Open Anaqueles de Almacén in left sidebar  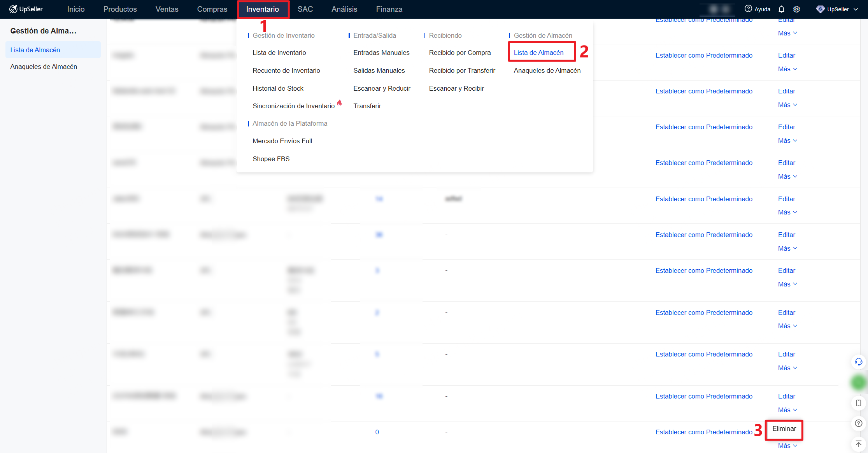coord(44,67)
